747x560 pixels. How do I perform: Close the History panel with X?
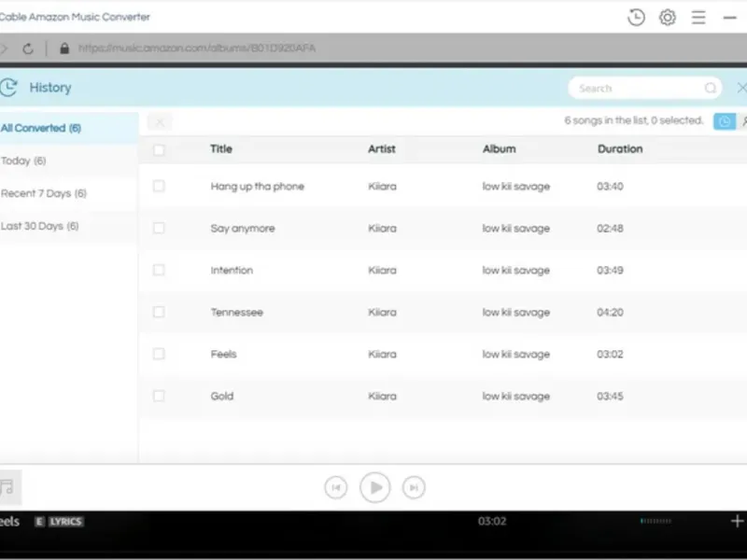point(741,88)
